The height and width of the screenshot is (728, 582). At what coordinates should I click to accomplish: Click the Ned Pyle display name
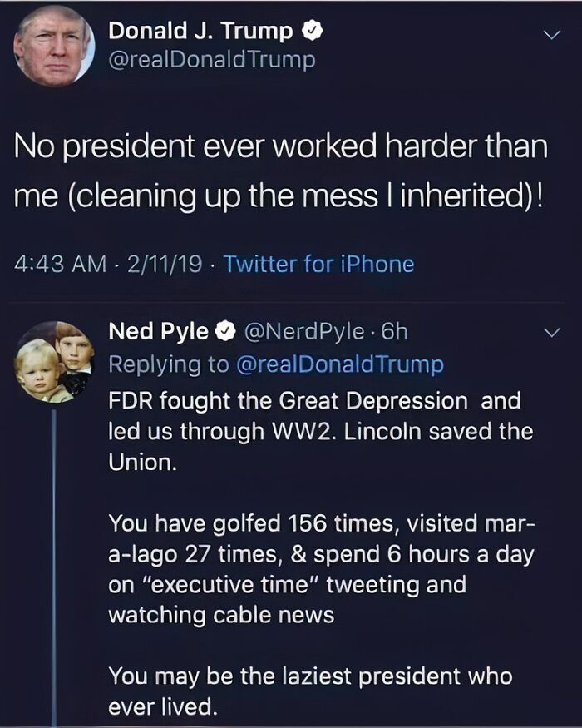pyautogui.click(x=159, y=331)
